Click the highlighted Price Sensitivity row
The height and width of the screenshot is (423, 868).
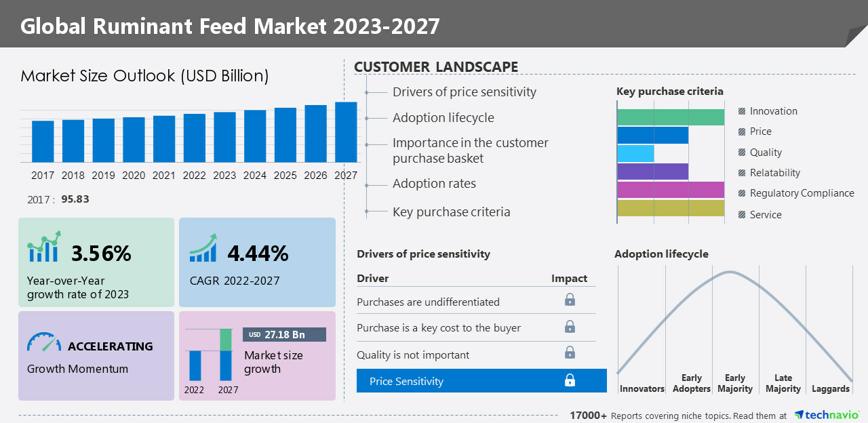pos(481,381)
